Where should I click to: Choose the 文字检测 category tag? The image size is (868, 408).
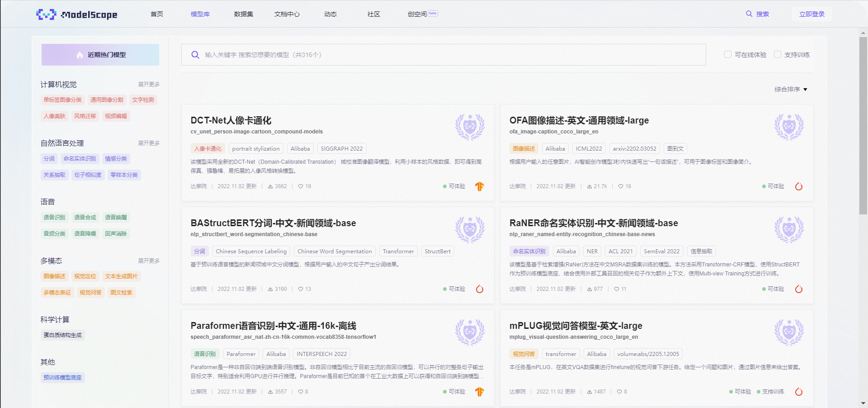pyautogui.click(x=143, y=100)
